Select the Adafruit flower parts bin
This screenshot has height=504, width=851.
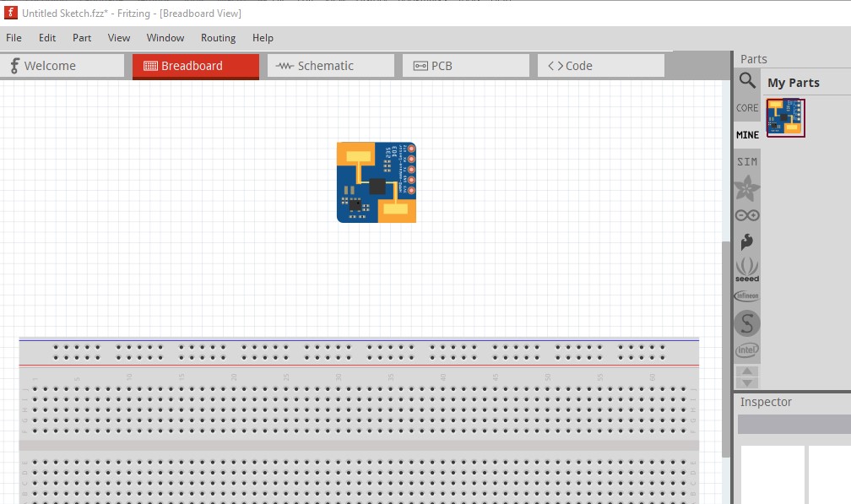(747, 188)
